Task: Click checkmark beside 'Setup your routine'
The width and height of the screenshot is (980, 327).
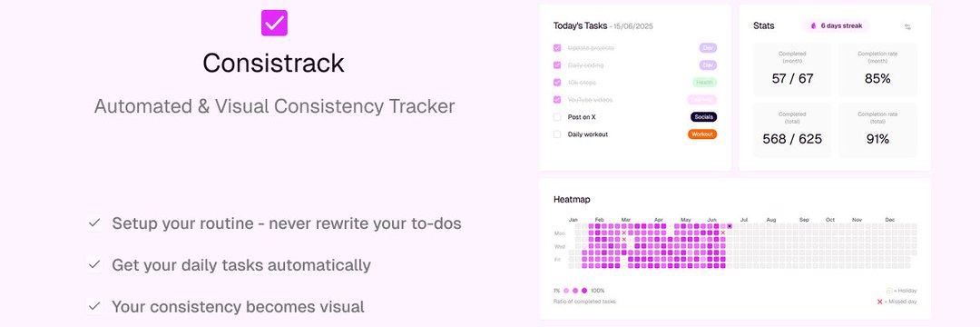Action: [95, 223]
